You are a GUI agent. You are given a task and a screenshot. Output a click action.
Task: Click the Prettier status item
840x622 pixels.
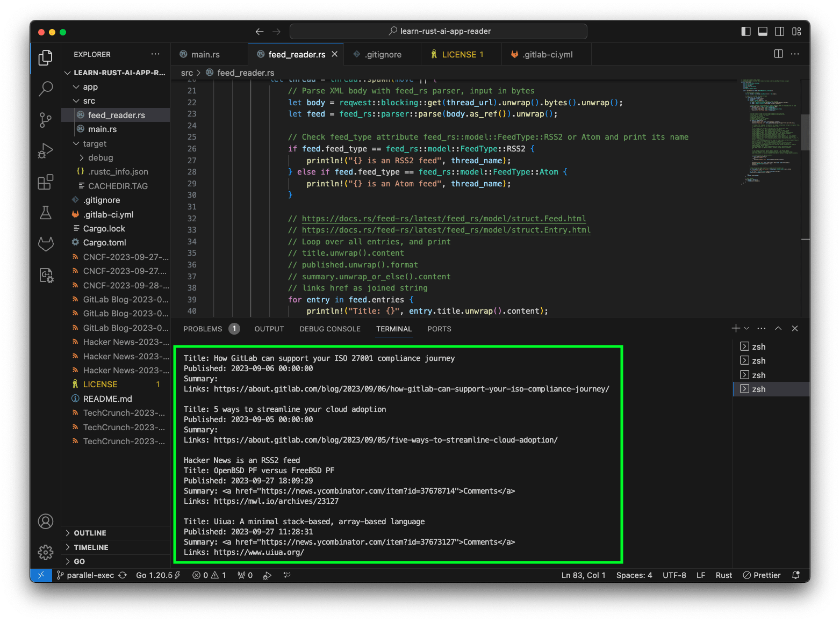pyautogui.click(x=762, y=575)
